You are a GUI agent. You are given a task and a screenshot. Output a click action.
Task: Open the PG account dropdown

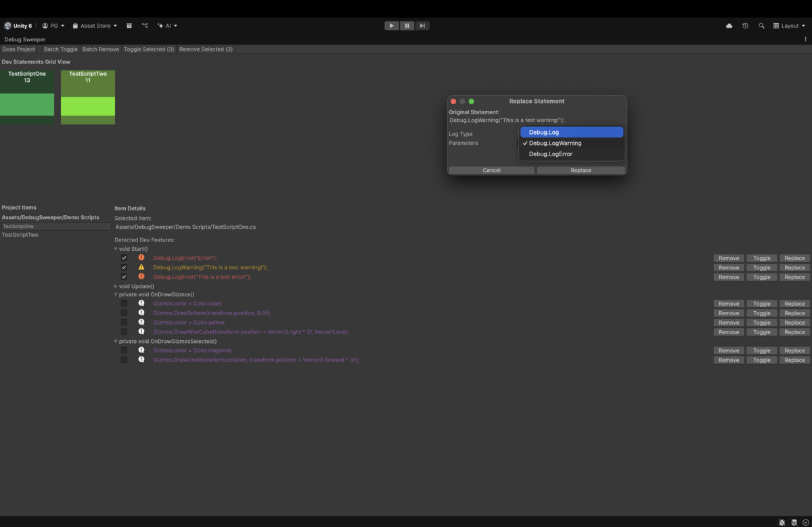(x=53, y=26)
